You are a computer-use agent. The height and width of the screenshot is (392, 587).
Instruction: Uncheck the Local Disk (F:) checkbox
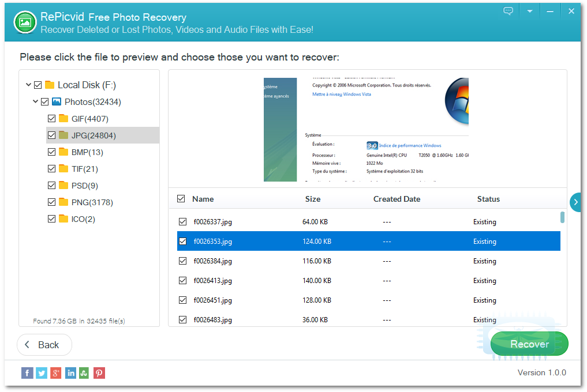pyautogui.click(x=38, y=85)
